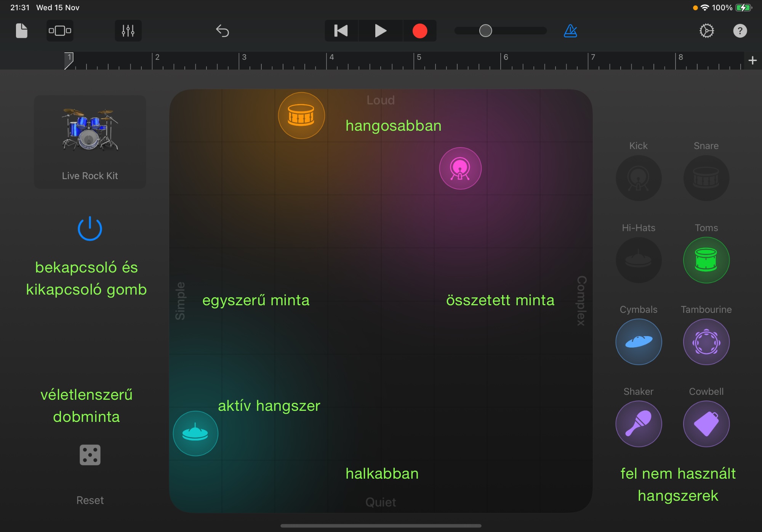Viewport: 762px width, 532px height.
Task: Select the green Toms drum
Action: 706,260
